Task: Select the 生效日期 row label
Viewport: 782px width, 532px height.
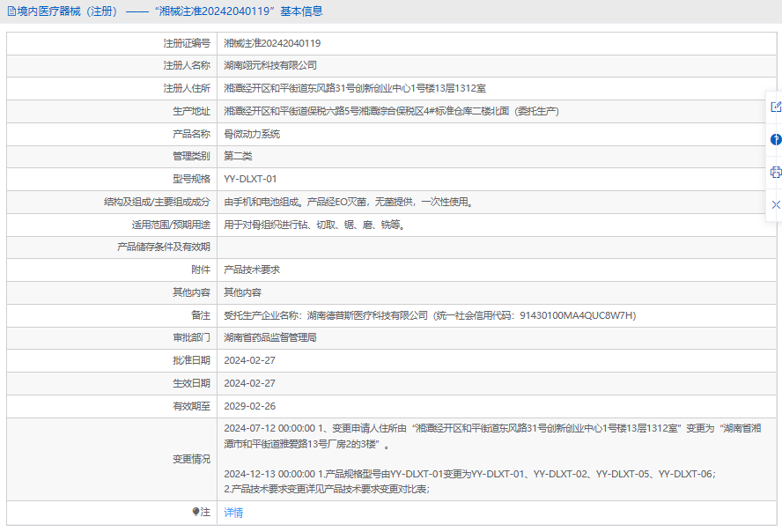Action: click(x=191, y=383)
